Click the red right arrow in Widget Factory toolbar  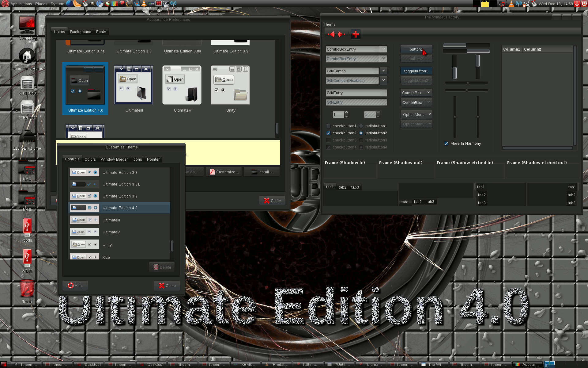(341, 34)
